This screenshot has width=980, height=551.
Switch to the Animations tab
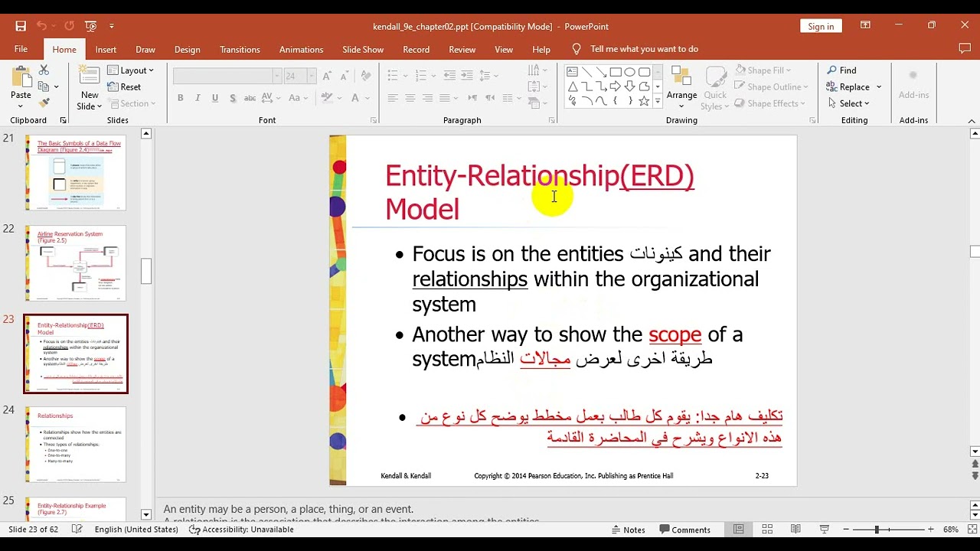point(301,49)
